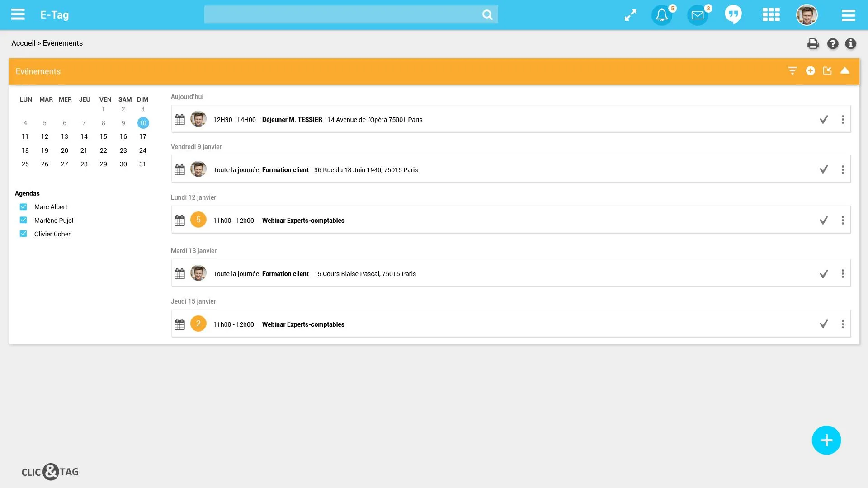Toggle fullscreen with the expand arrows icon
Image resolution: width=868 pixels, height=488 pixels.
click(x=630, y=15)
